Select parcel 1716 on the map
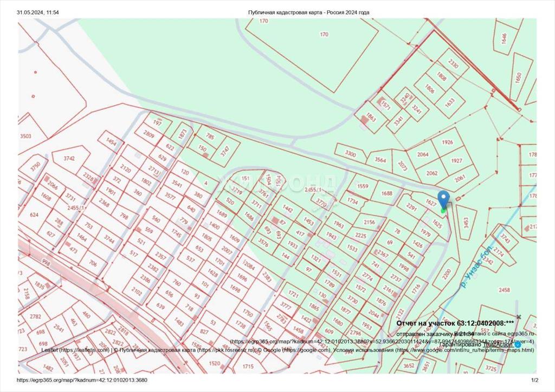555x392 pixels. tap(416, 289)
